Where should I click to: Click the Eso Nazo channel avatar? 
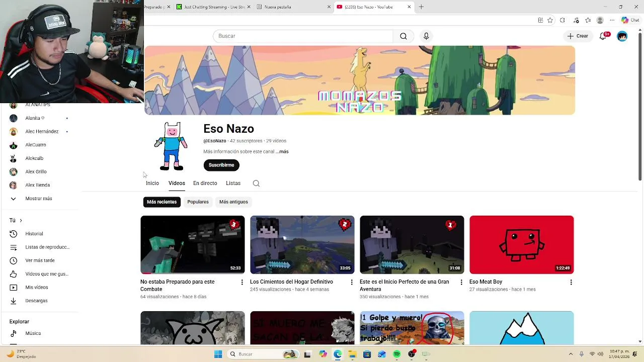[171, 146]
